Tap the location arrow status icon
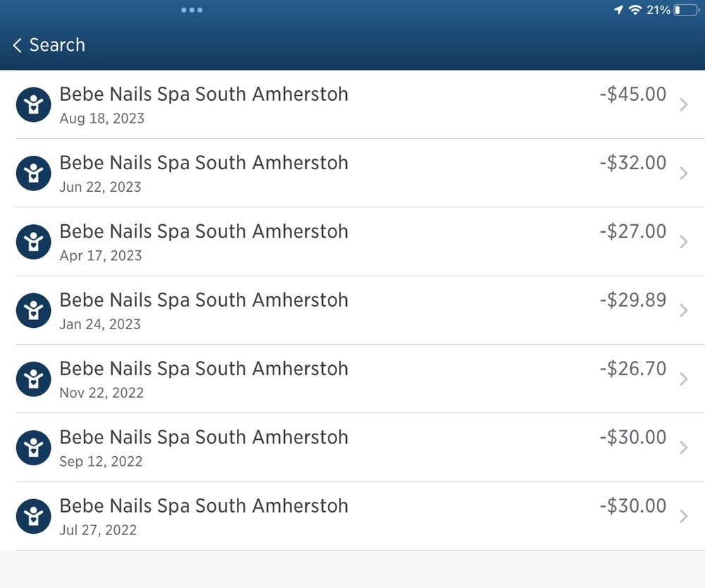 618,10
